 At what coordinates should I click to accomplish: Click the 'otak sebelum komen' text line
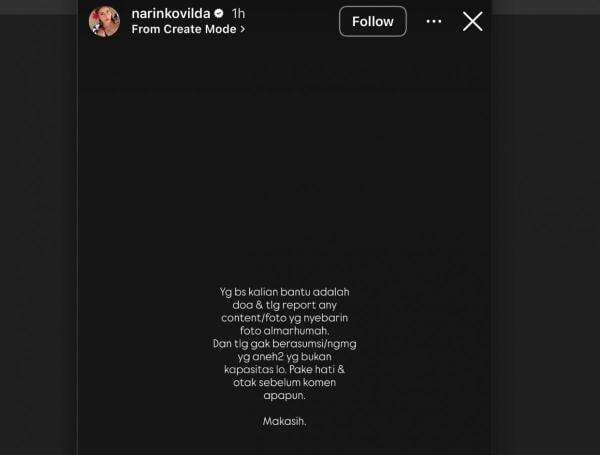point(284,382)
